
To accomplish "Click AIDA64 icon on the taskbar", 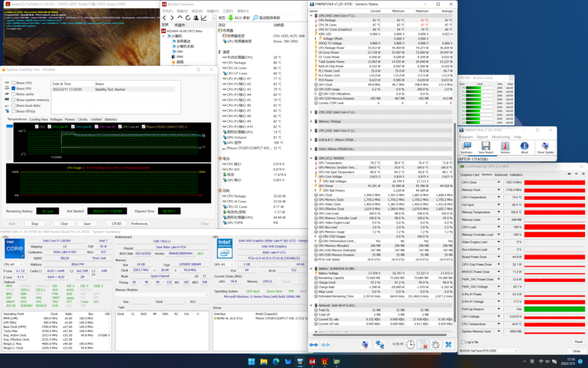I will pyautogui.click(x=312, y=361).
